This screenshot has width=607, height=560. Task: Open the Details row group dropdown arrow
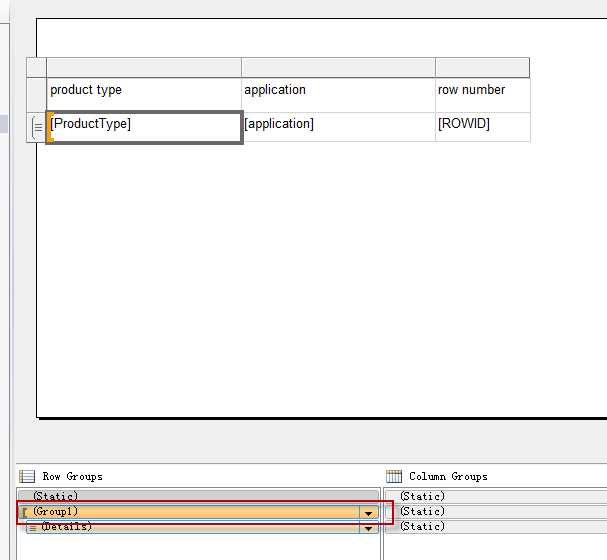point(369,528)
